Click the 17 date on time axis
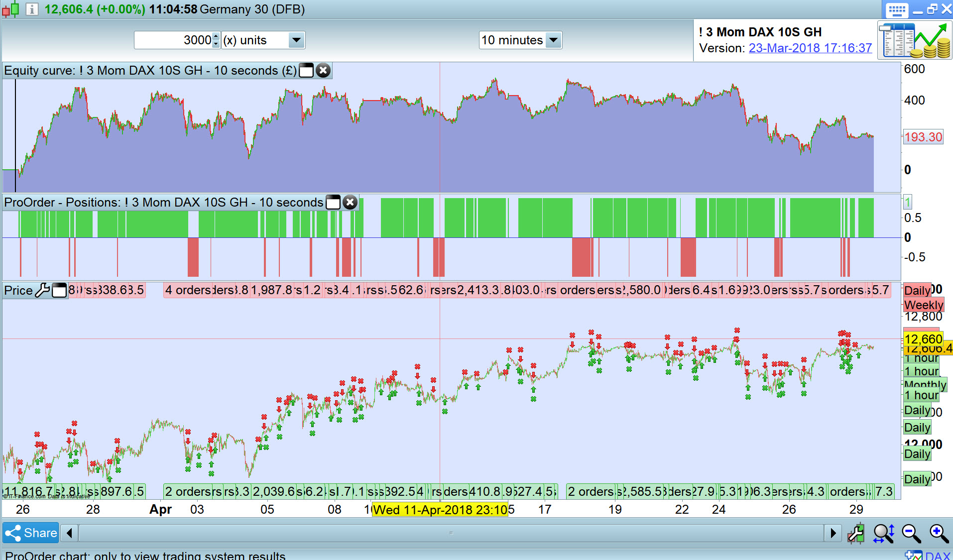The height and width of the screenshot is (560, 953). (545, 510)
